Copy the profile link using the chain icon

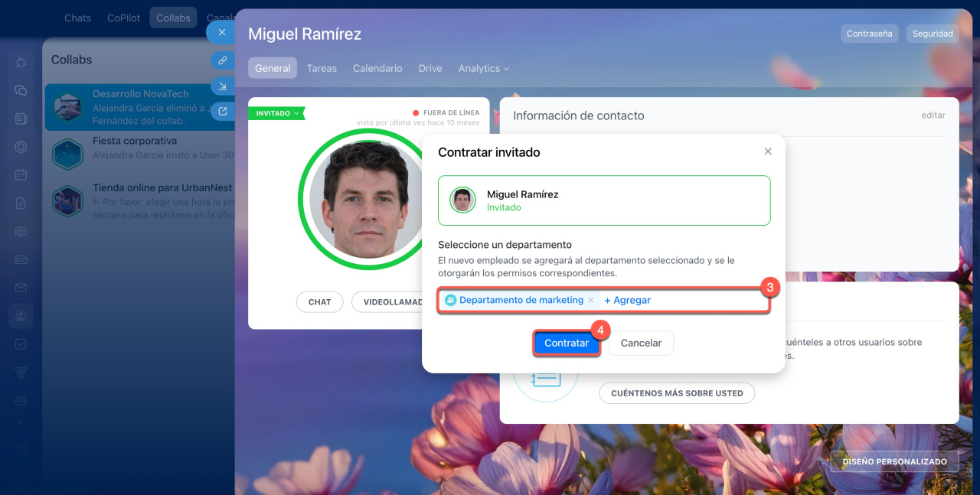pos(222,60)
